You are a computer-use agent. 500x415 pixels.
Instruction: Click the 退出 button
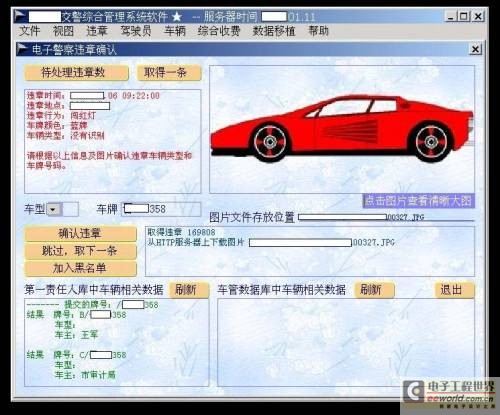[x=454, y=290]
